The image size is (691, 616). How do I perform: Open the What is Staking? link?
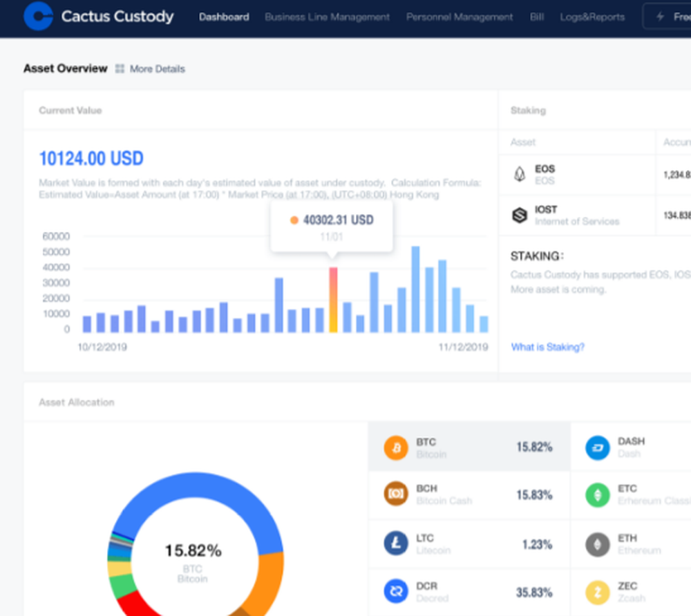coord(548,347)
